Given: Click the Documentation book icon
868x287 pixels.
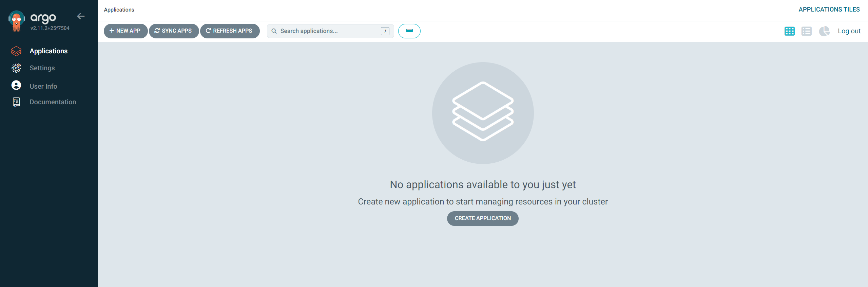Looking at the screenshot, I should 16,102.
